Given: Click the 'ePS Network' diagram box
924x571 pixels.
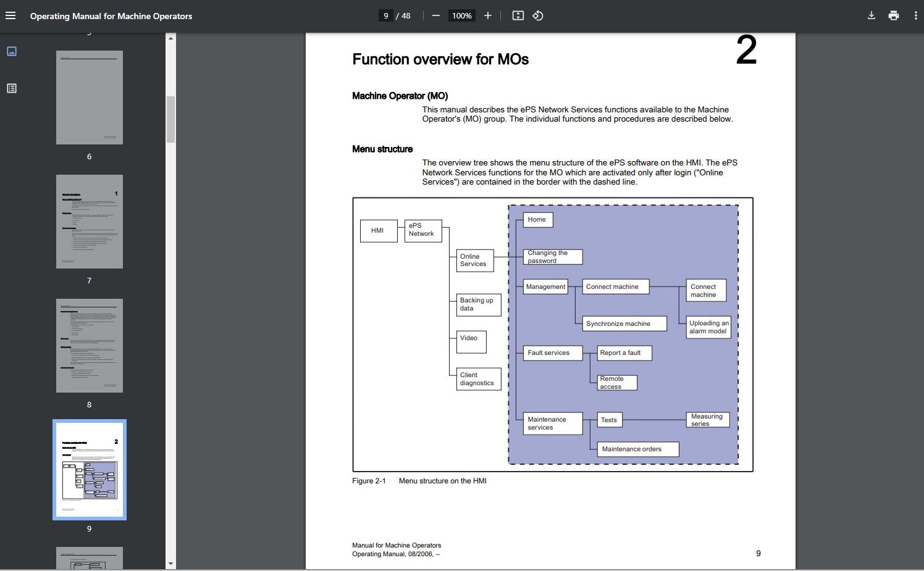Looking at the screenshot, I should (x=423, y=230).
